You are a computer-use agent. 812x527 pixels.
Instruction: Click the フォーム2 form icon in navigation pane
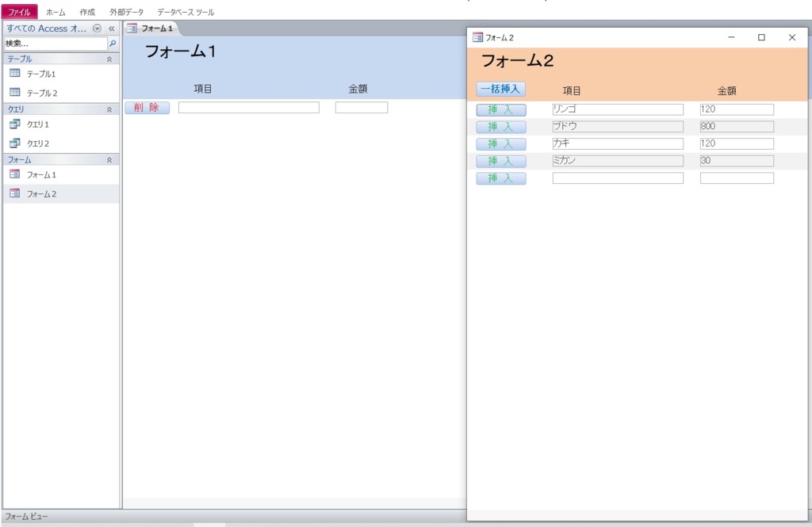pos(14,193)
